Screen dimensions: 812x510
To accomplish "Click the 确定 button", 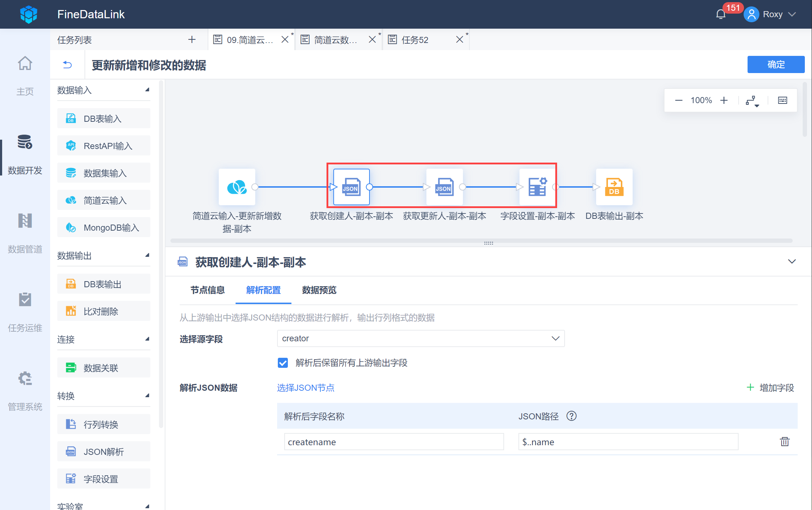I will tap(775, 64).
